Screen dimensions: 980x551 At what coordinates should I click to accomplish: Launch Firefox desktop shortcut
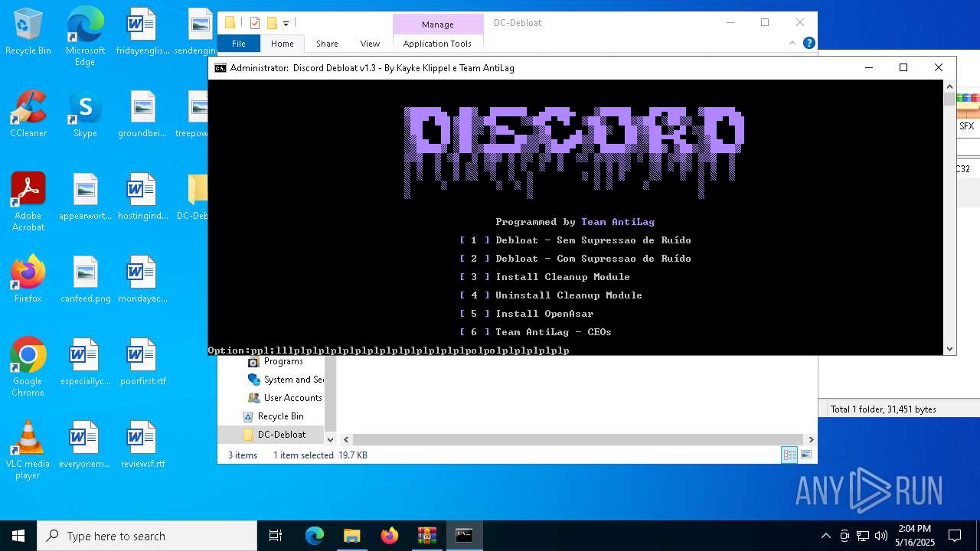[x=28, y=280]
